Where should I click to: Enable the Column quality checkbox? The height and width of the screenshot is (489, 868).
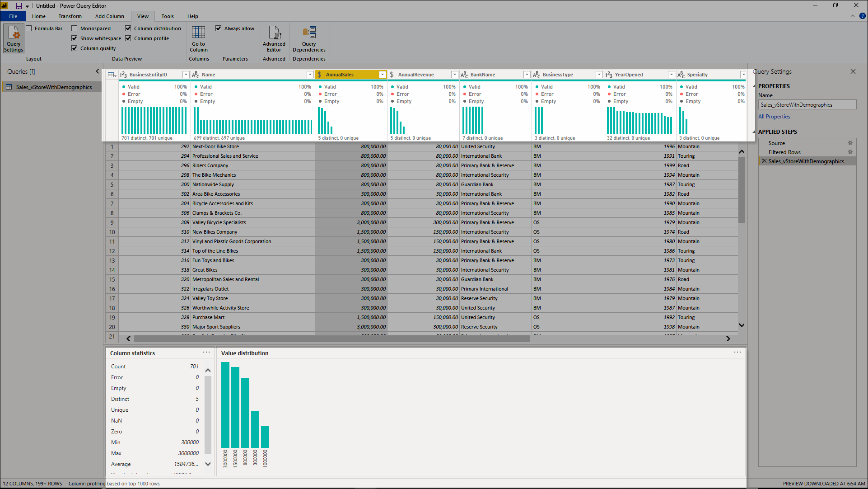[x=74, y=48]
